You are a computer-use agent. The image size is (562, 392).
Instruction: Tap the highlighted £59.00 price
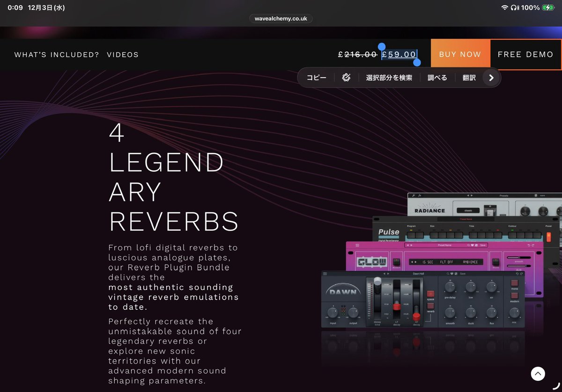[399, 54]
